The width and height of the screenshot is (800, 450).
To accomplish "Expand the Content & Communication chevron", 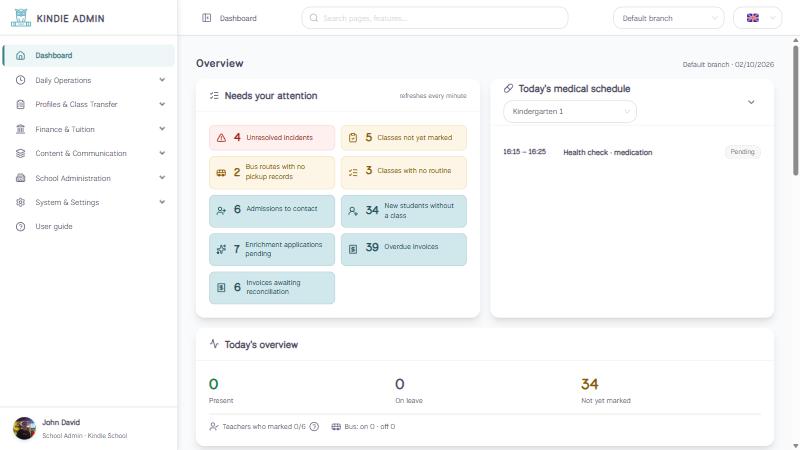I will click(162, 153).
